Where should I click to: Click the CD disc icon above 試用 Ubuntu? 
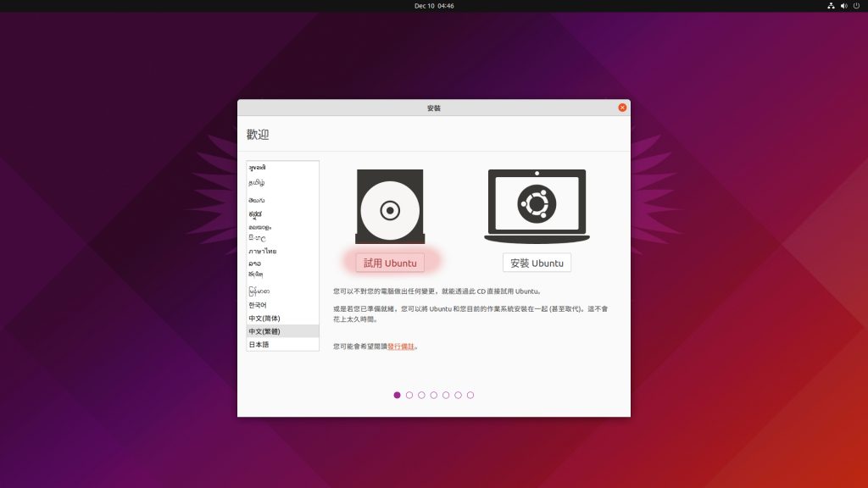pos(390,207)
